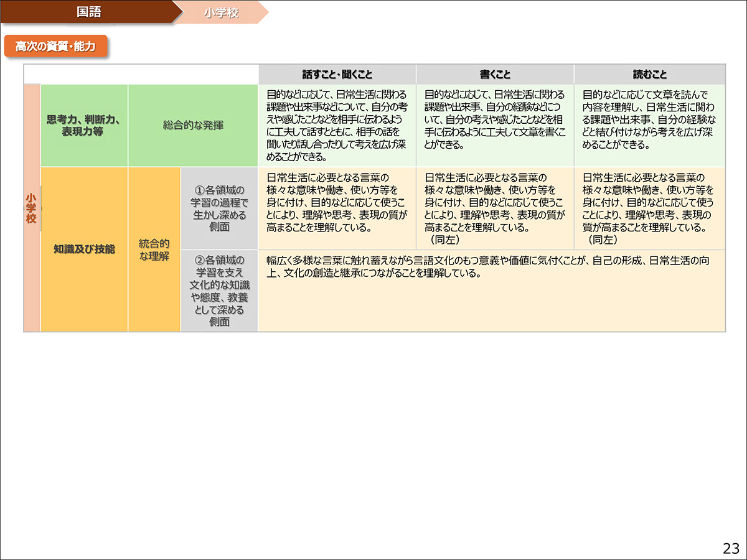This screenshot has height=560, width=747.
Task: Select the ①各領域の学習の過程で生かし深める側面 cell
Action: [219, 208]
